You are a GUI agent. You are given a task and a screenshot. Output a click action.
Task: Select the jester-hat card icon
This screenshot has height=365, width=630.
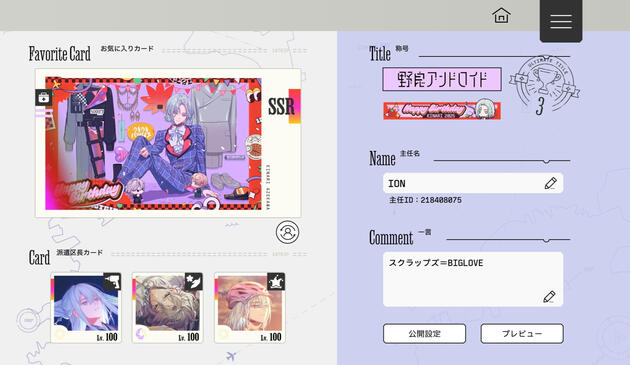[x=276, y=281]
